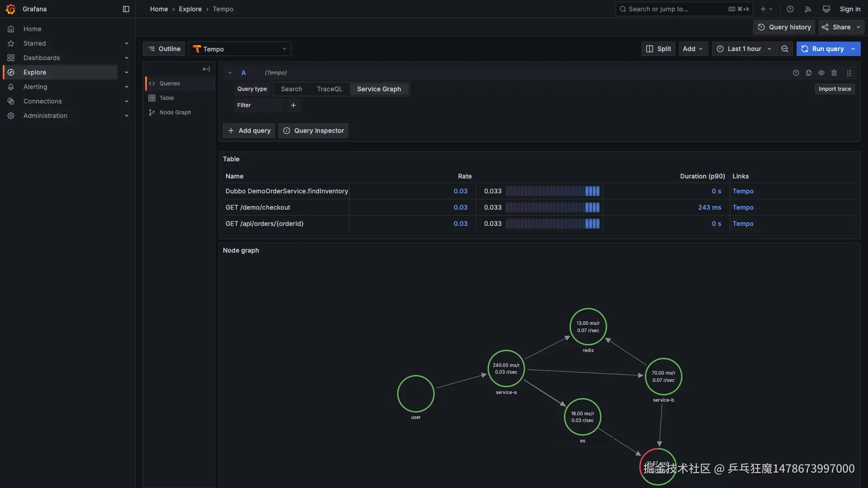
Task: Select Search query type
Action: tap(292, 89)
